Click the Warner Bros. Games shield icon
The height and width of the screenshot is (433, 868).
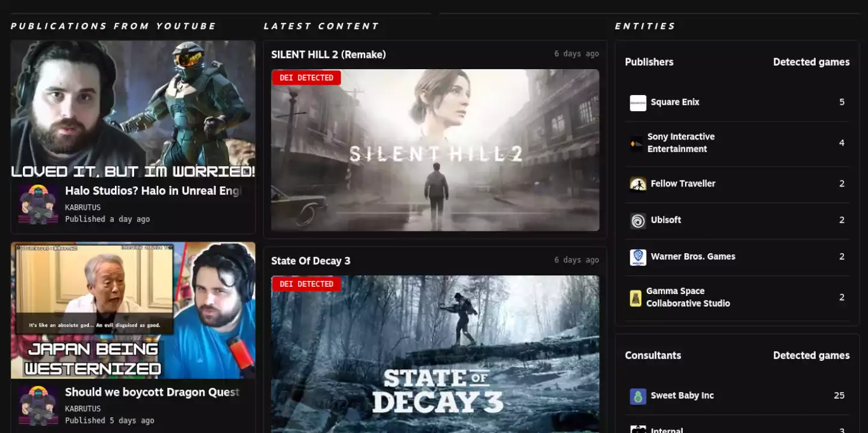click(638, 257)
